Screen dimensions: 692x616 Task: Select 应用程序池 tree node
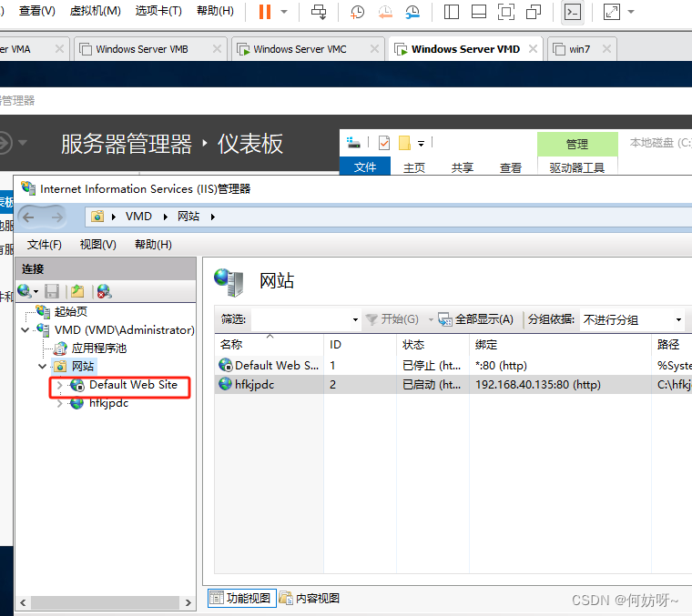coord(99,348)
